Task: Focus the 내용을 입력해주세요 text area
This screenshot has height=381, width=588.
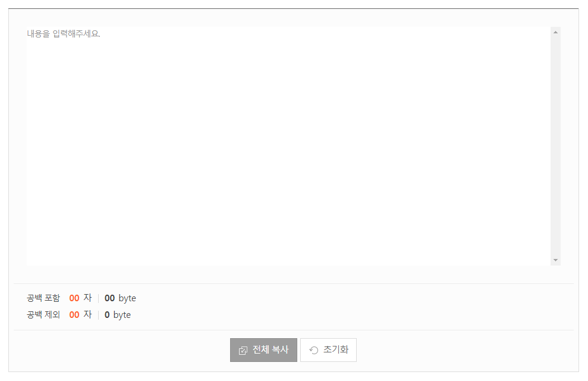Action: 288,146
